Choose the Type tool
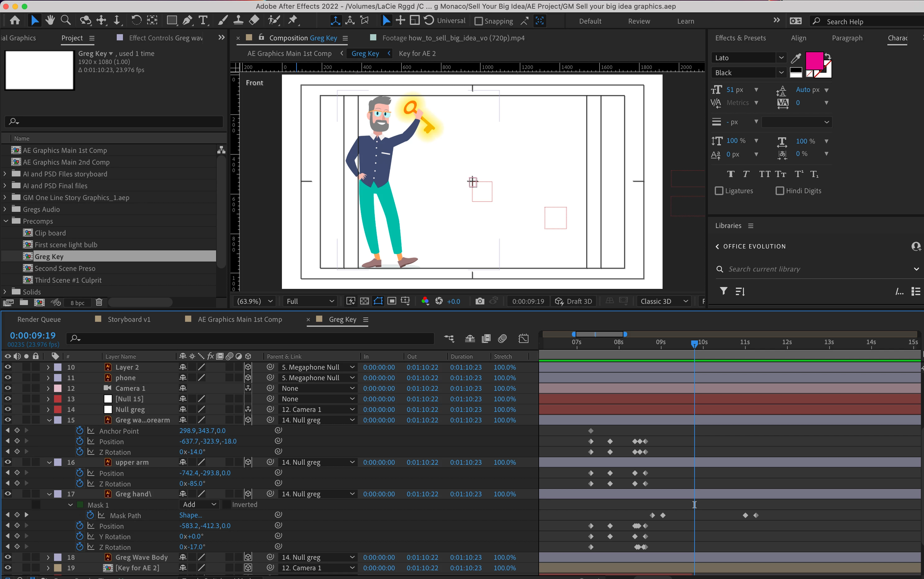Screen dimensions: 924x579 (203, 20)
